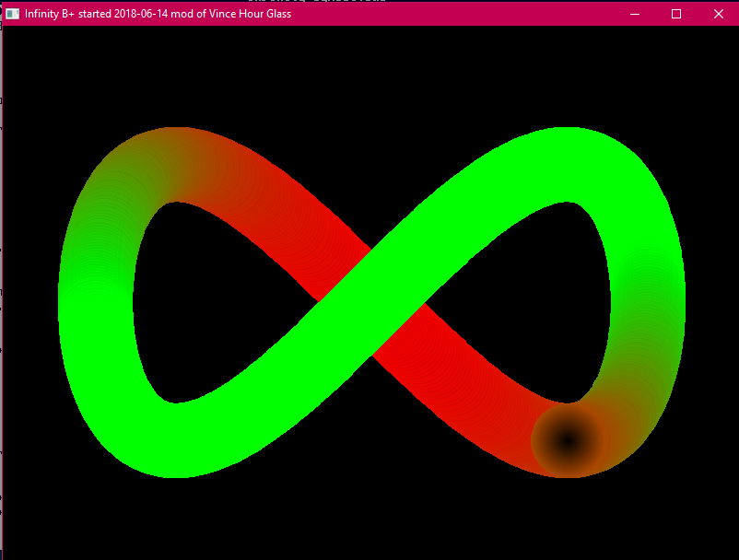Click the black background in the canvas top-left corner
The image size is (739, 560).
(x=37, y=55)
